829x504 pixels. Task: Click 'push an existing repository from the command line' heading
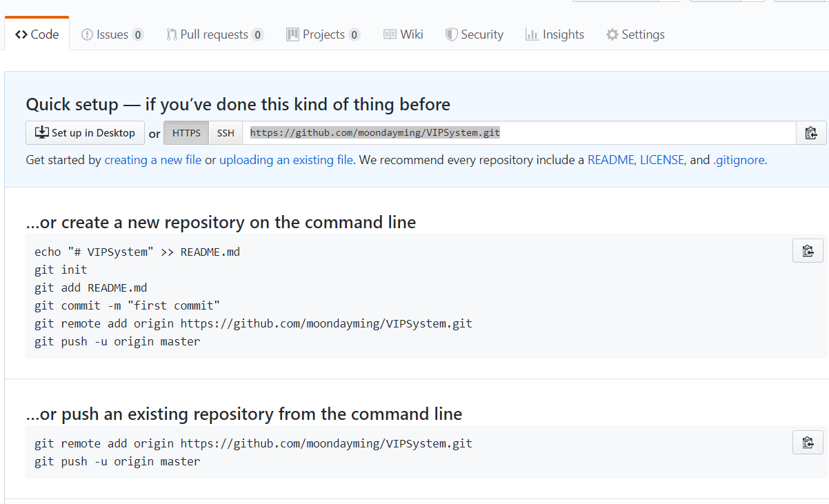[244, 414]
